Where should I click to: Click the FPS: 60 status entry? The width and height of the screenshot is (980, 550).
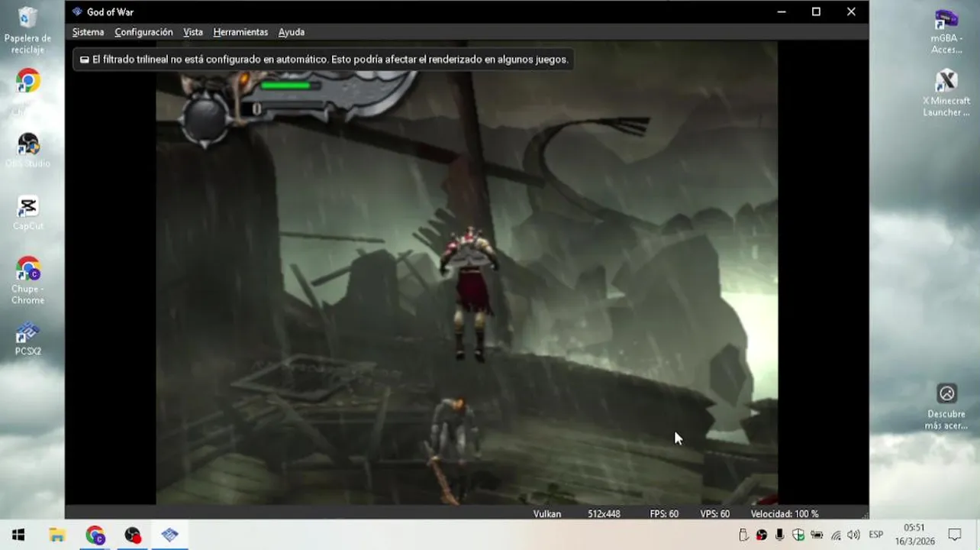(664, 514)
